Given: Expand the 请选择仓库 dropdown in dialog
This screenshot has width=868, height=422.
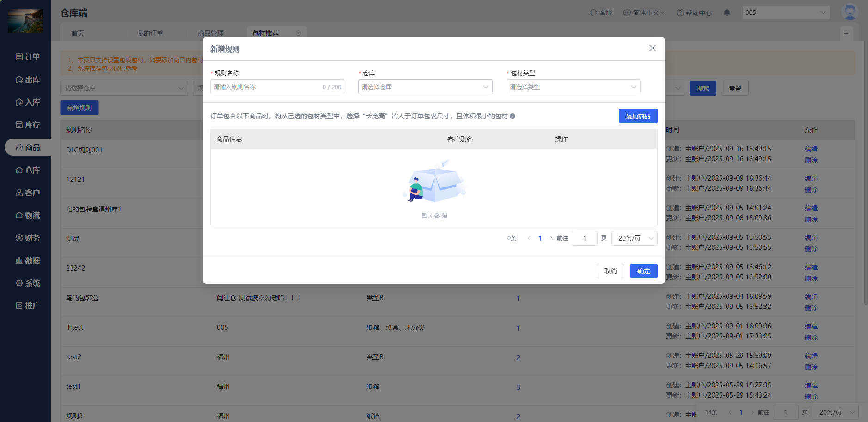Looking at the screenshot, I should (425, 87).
